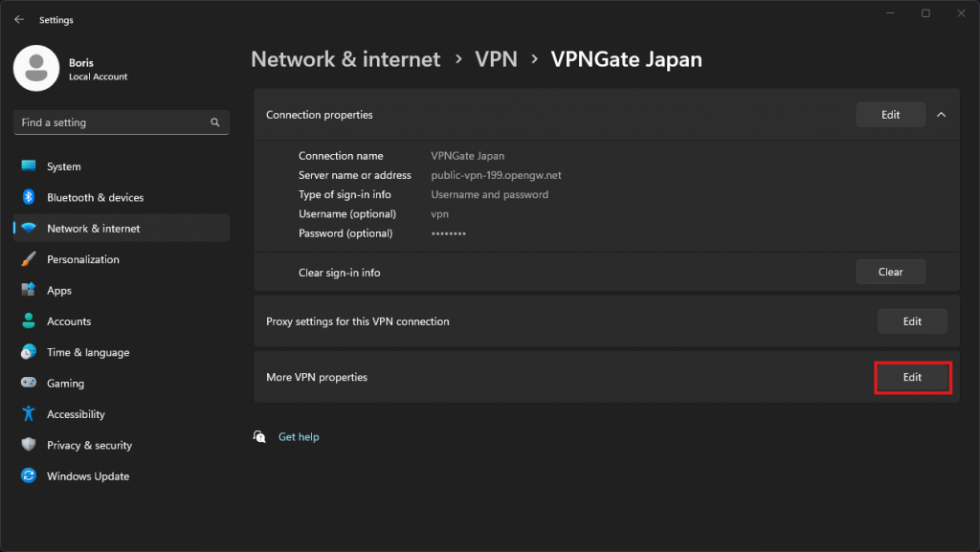Open Bluetooth & devices icon
980x552 pixels.
pyautogui.click(x=29, y=197)
